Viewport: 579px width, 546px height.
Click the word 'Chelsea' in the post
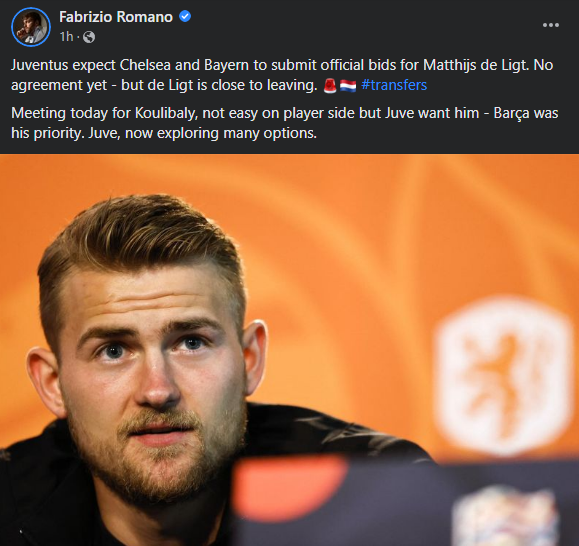(x=145, y=65)
